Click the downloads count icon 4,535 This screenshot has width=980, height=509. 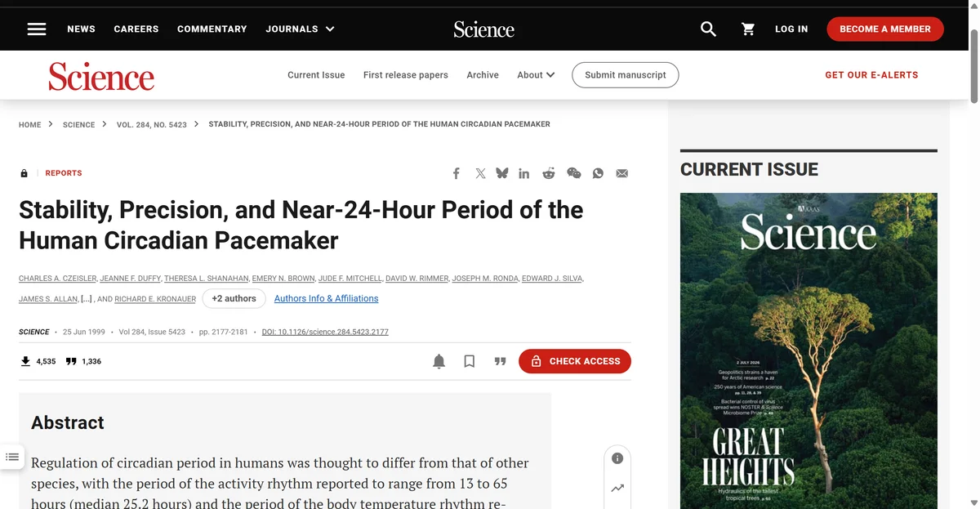25,361
